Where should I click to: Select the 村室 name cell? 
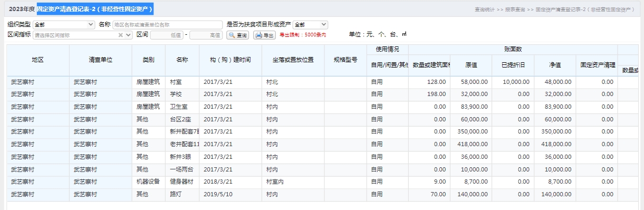(x=182, y=82)
